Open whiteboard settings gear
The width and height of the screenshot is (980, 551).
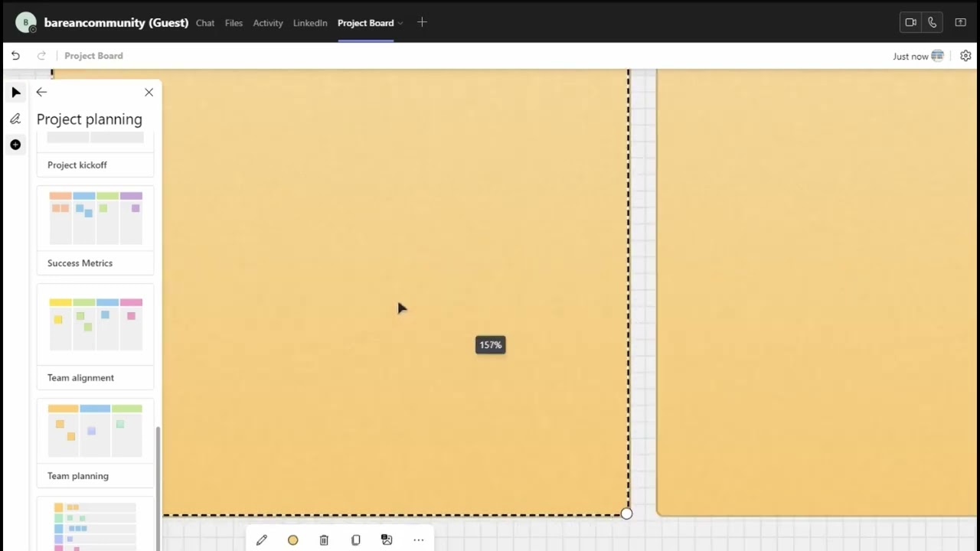pyautogui.click(x=965, y=56)
